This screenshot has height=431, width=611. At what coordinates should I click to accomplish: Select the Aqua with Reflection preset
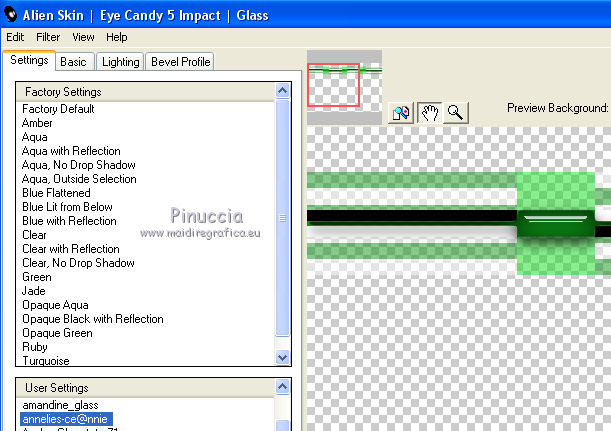[71, 151]
